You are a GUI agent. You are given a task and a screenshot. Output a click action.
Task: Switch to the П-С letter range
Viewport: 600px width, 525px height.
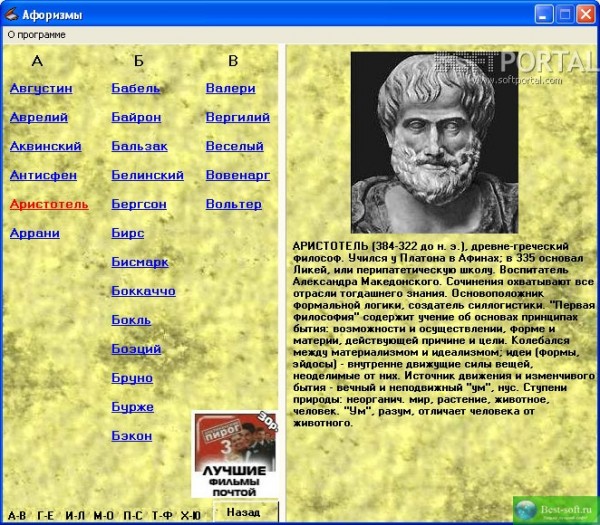(x=133, y=516)
